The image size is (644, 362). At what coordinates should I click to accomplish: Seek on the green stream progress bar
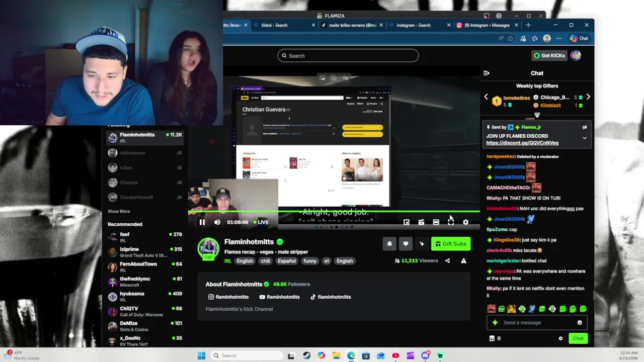click(x=334, y=212)
